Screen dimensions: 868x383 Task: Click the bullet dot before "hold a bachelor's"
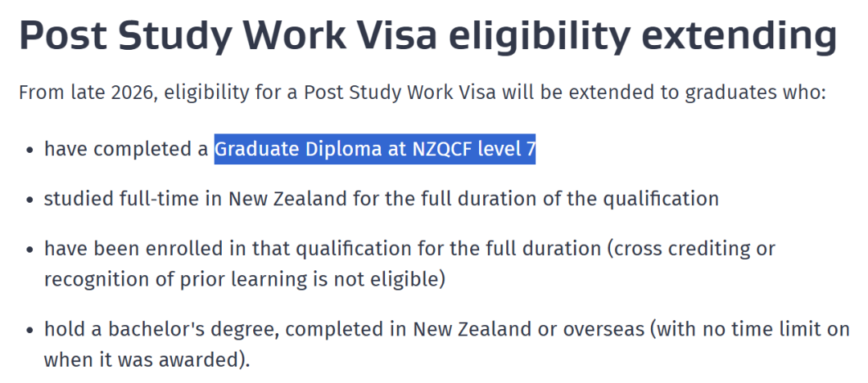click(x=30, y=330)
